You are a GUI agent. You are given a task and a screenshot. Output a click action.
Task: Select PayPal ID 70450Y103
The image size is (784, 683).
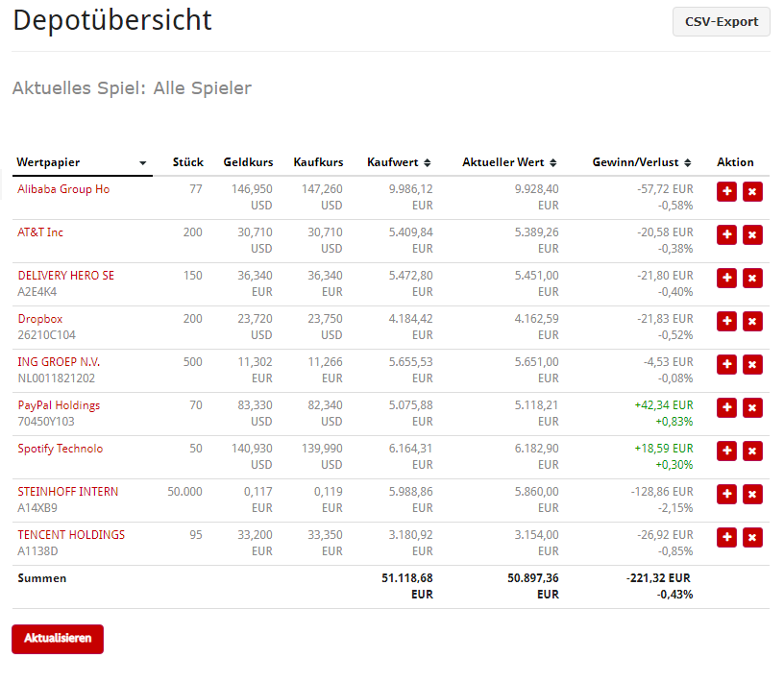tap(46, 422)
